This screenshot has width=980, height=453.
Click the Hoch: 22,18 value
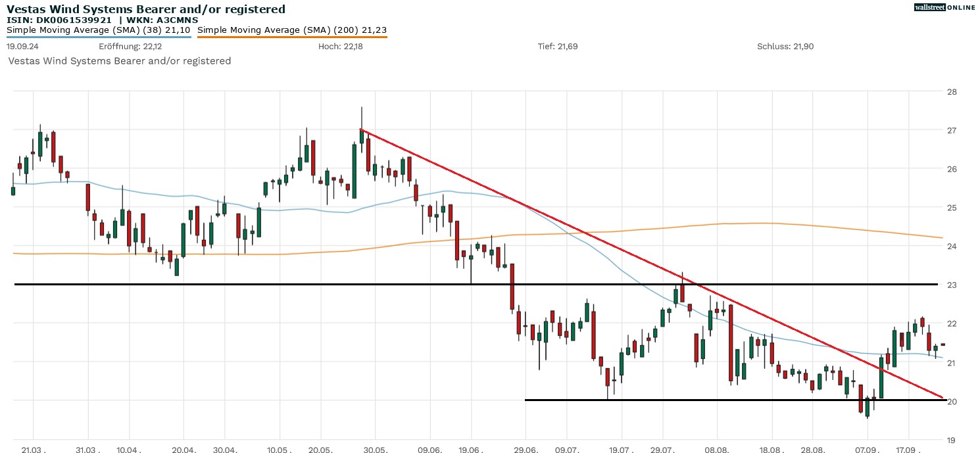point(340,47)
